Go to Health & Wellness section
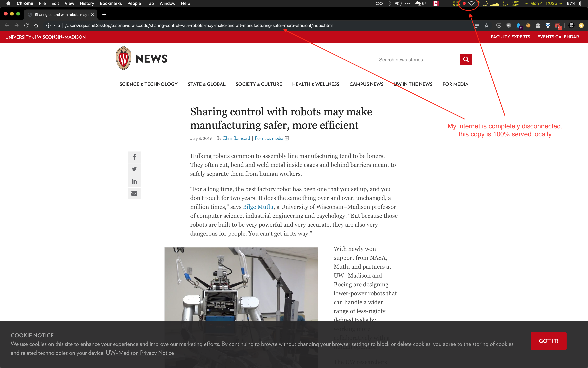 (316, 84)
